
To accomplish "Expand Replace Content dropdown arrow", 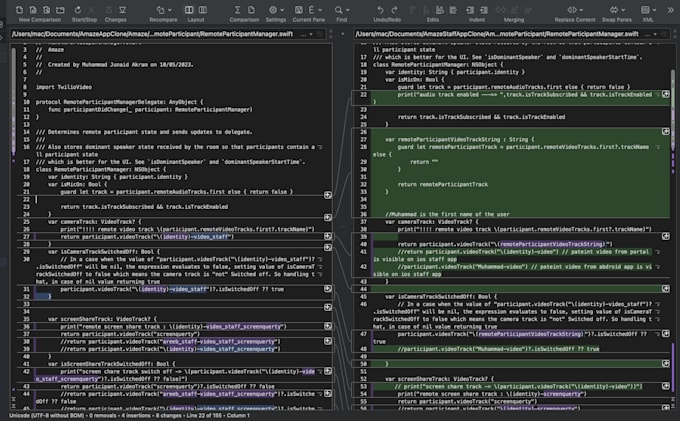I will [x=581, y=10].
